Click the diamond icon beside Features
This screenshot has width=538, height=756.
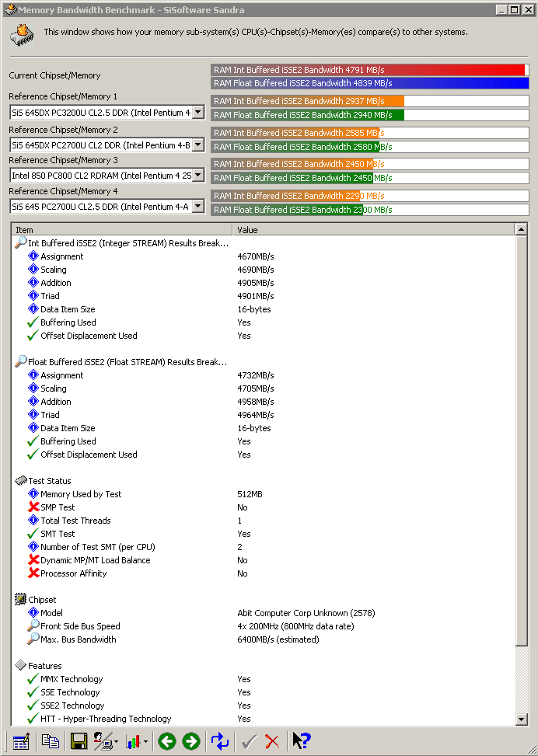21,665
